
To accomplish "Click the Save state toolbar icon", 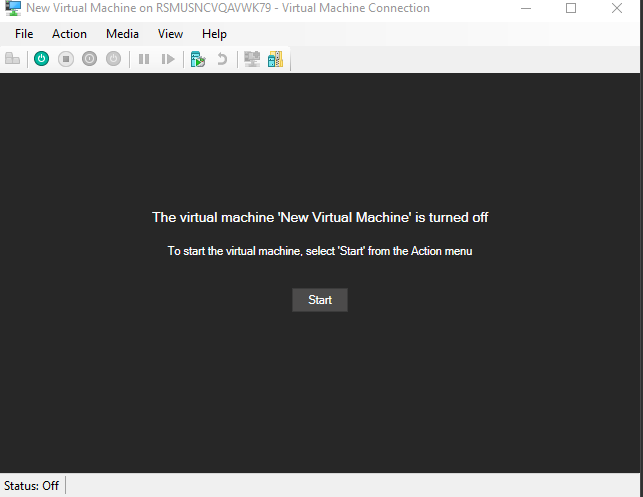I will [x=113, y=59].
